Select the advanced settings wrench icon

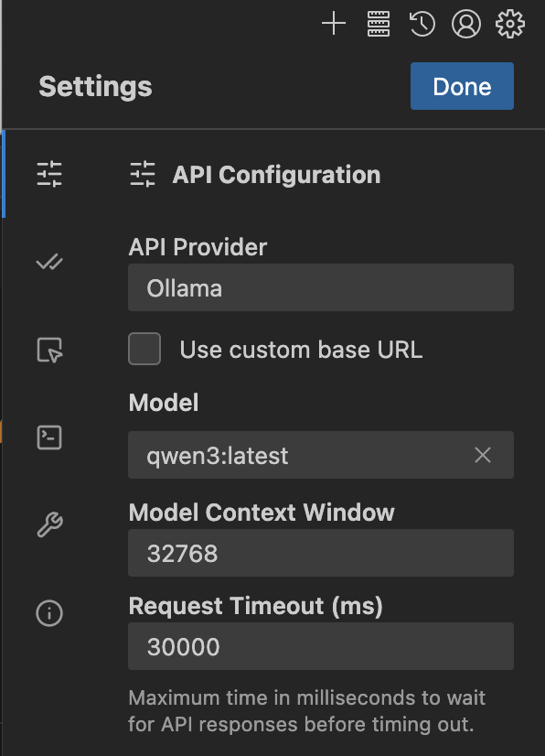click(x=50, y=525)
